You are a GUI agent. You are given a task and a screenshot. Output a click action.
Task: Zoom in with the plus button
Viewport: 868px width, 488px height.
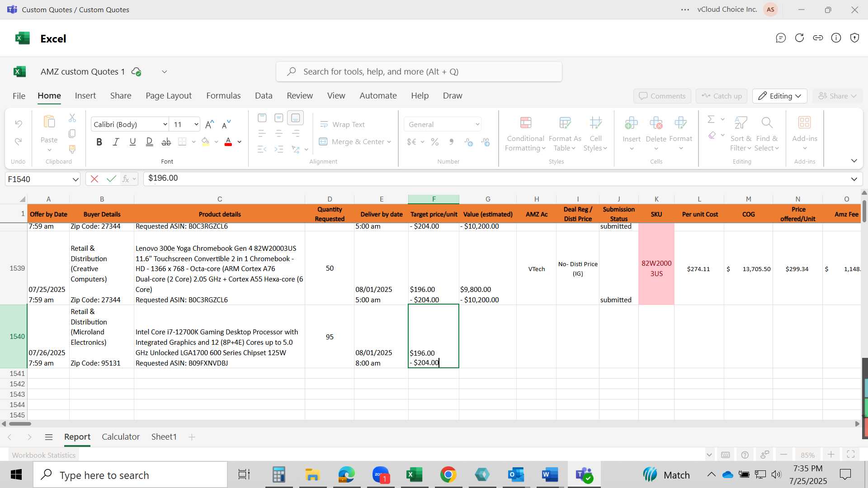[x=831, y=455]
